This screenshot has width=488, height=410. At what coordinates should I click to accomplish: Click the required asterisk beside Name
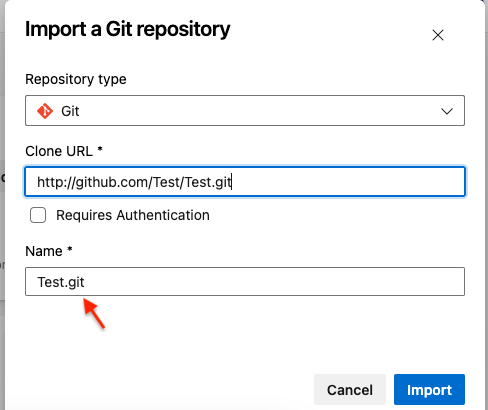pyautogui.click(x=70, y=249)
